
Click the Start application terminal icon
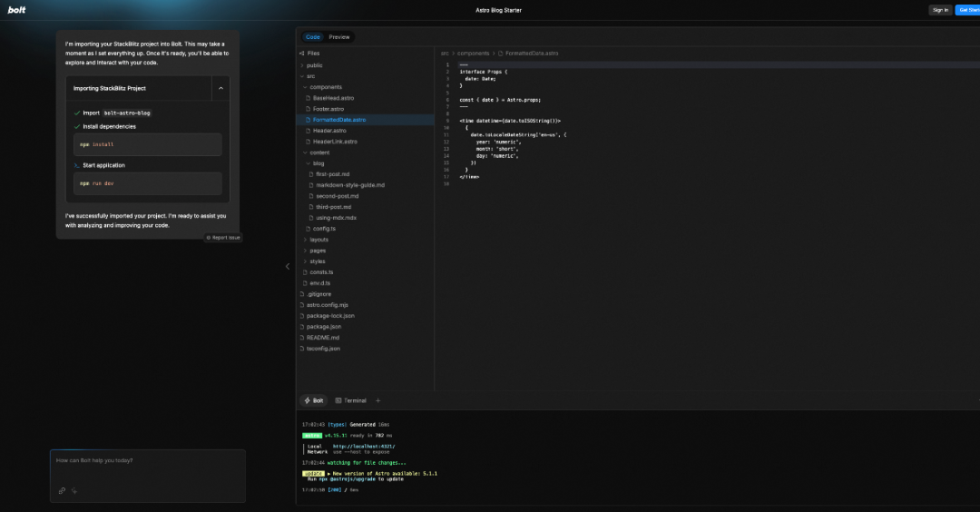pos(77,165)
